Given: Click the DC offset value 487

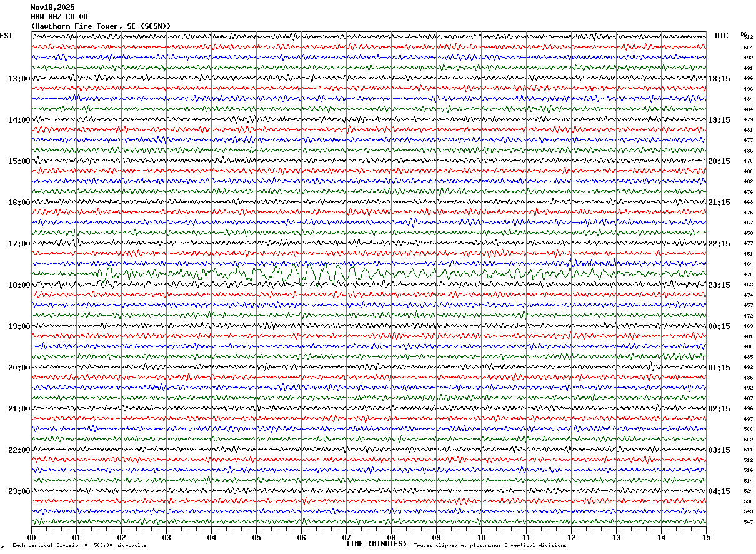Looking at the screenshot, I should pos(748,398).
